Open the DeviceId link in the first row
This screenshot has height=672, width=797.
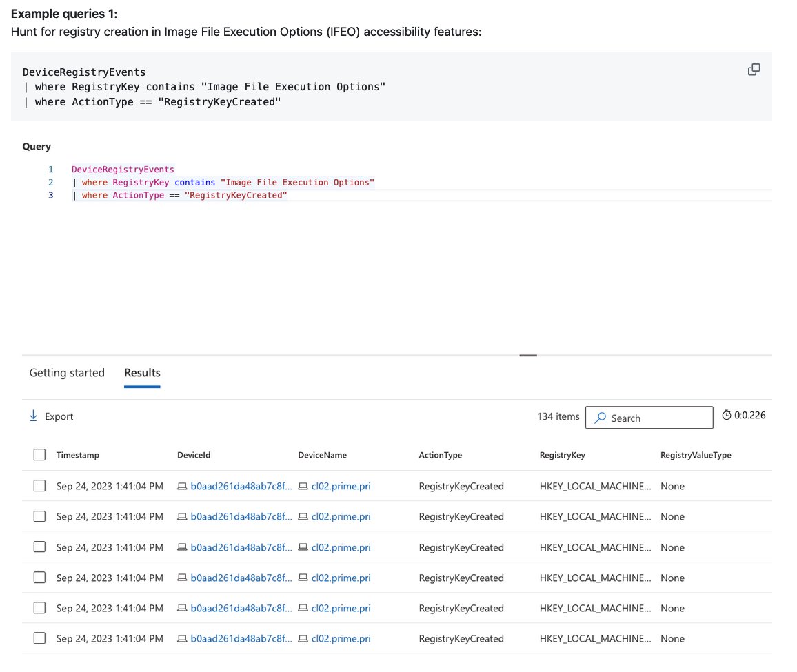241,486
